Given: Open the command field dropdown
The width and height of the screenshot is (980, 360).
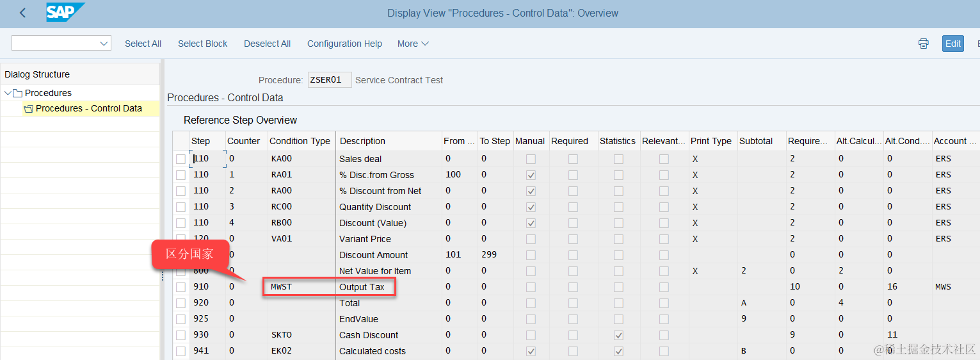Looking at the screenshot, I should point(104,44).
